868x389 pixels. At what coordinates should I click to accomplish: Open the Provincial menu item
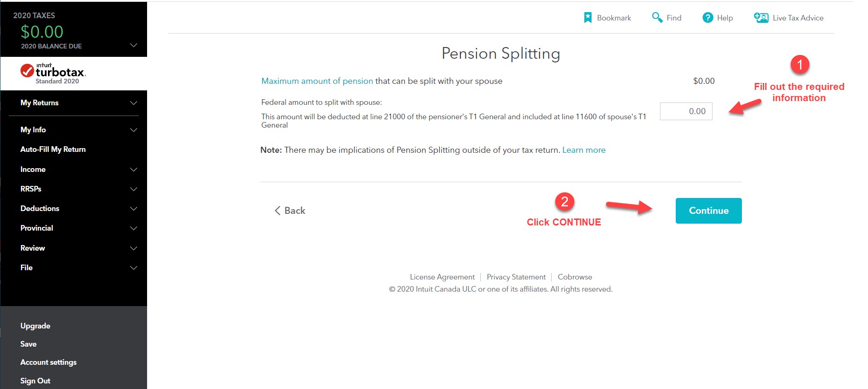(x=37, y=228)
